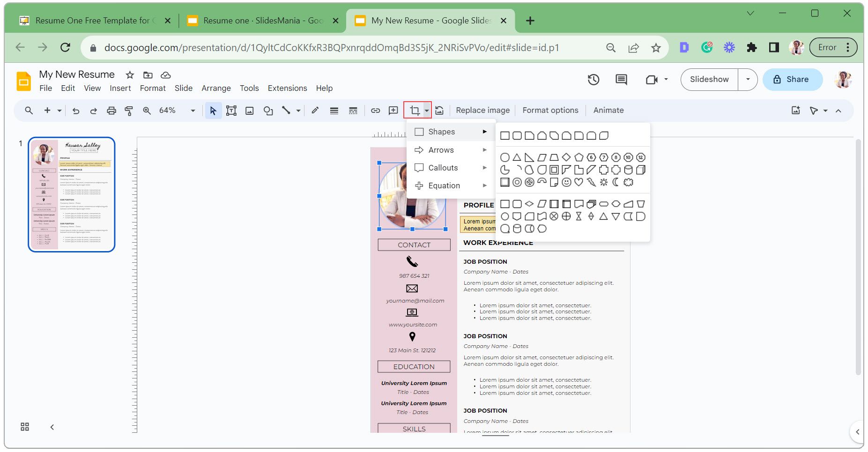
Task: Open the zoom level dropdown
Action: point(192,111)
